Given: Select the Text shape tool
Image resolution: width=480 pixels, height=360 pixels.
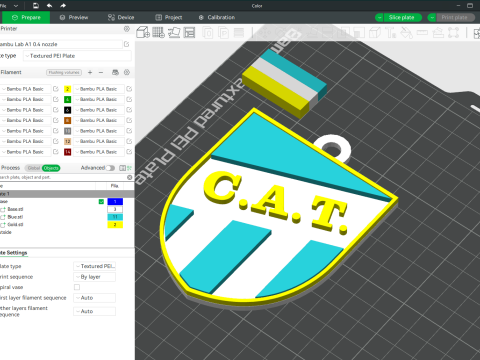Looking at the screenshot, I should [390, 33].
